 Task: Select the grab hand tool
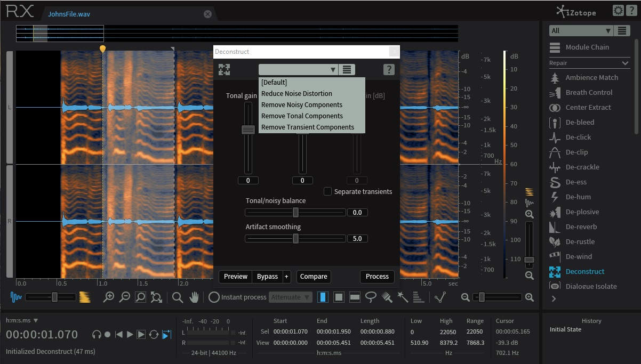pos(194,297)
